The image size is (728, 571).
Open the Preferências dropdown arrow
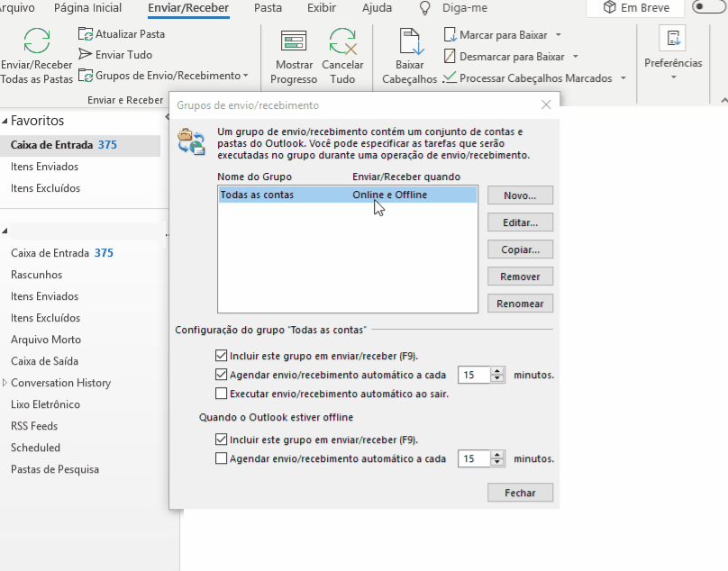point(673,77)
